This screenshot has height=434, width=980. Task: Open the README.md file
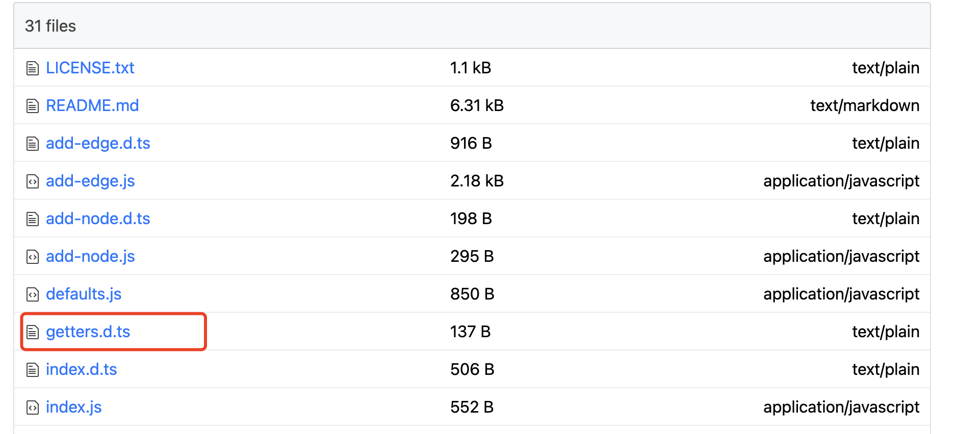[92, 105]
